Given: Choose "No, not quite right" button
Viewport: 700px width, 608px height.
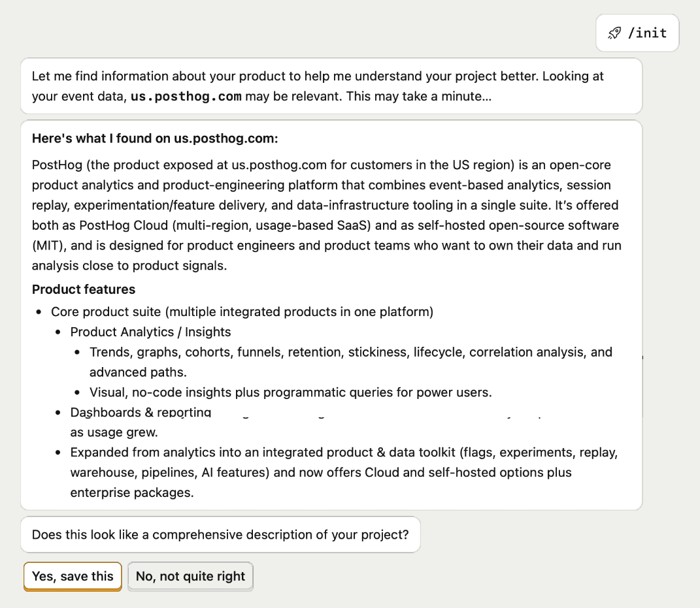Looking at the screenshot, I should pos(190,577).
